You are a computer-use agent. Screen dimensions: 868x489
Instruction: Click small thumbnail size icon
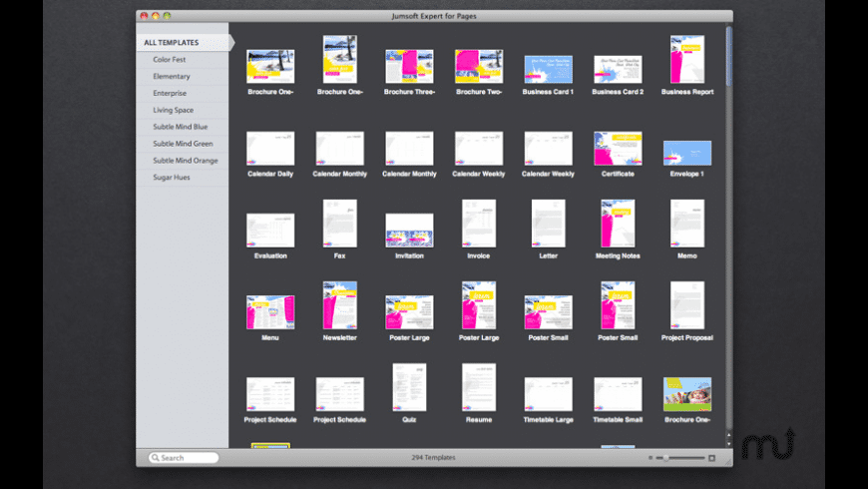651,458
